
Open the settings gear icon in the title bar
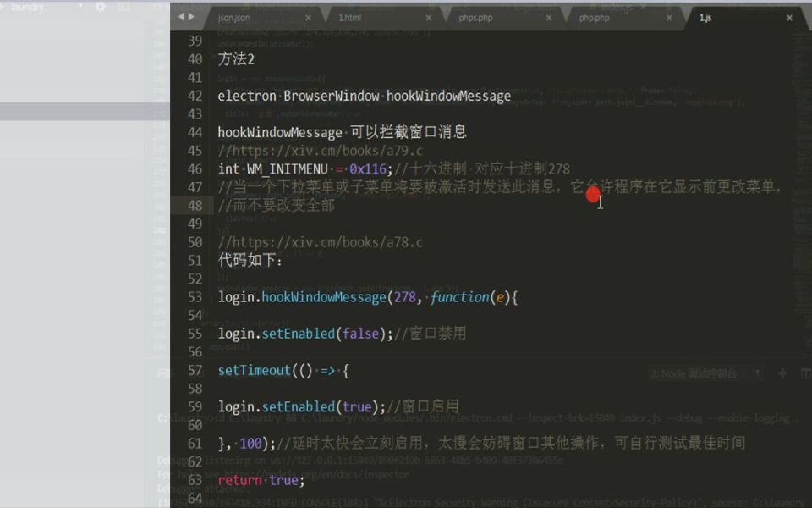click(x=99, y=7)
